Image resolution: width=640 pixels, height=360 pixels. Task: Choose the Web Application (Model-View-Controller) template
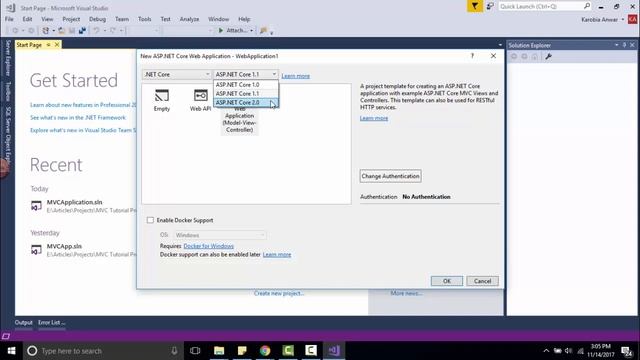tap(240, 119)
